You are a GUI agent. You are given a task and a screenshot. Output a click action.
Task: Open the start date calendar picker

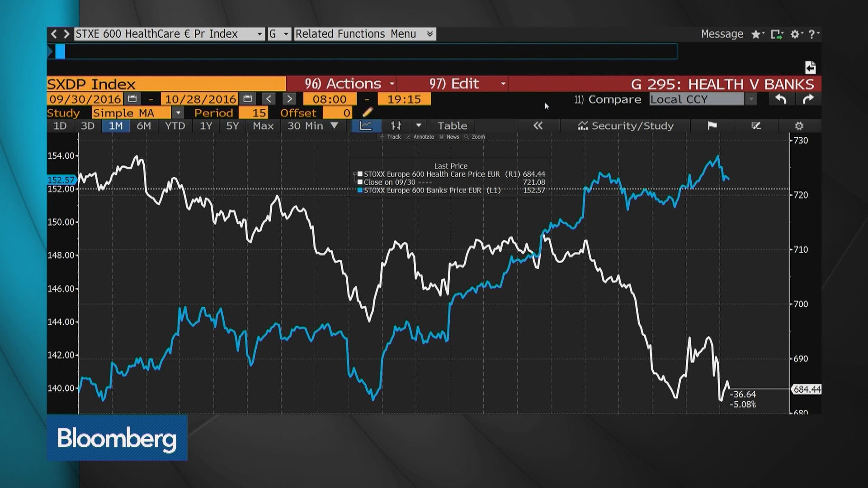click(132, 99)
